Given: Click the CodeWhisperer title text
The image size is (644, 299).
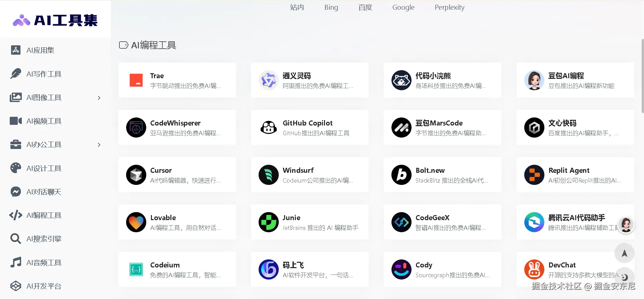Looking at the screenshot, I should [x=175, y=123].
